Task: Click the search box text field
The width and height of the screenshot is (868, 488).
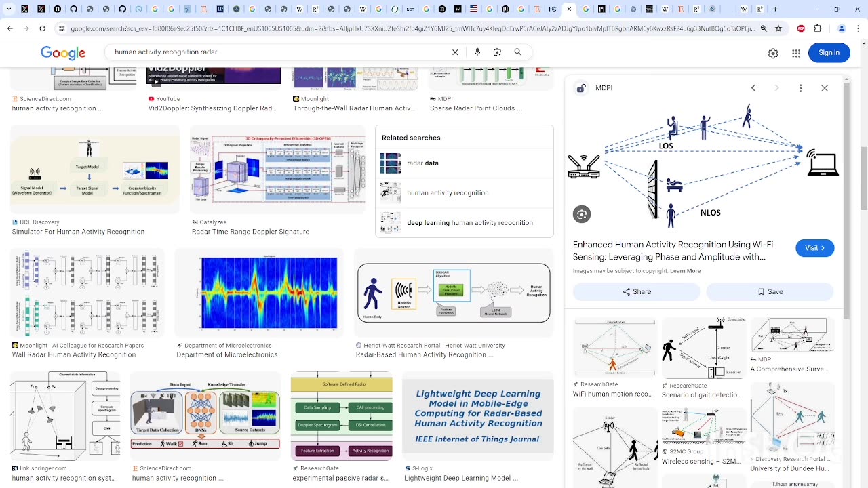Action: coord(278,52)
